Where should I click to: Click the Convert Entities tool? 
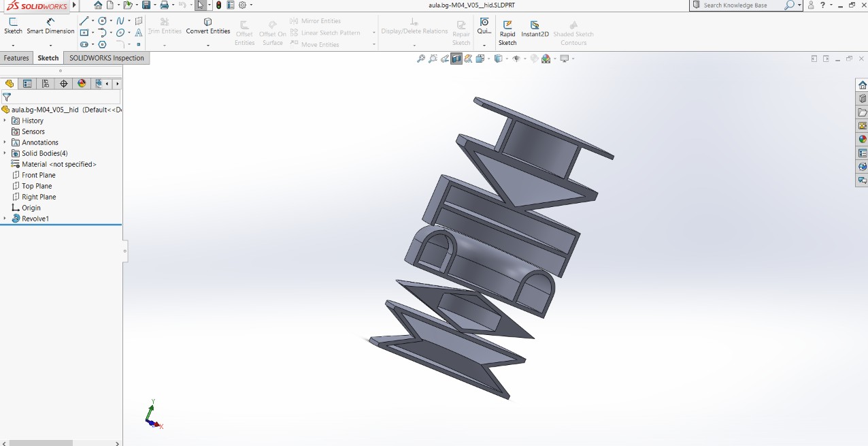(x=208, y=26)
